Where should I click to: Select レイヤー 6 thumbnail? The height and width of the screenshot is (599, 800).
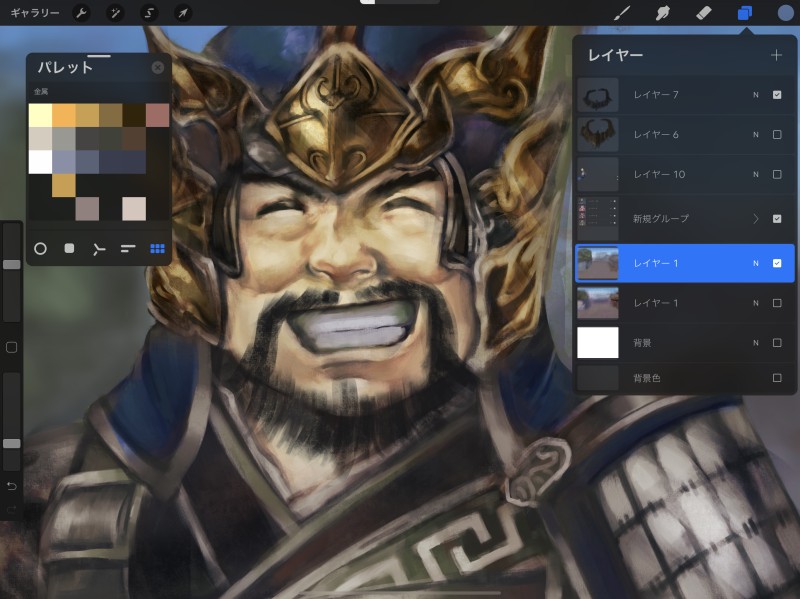(x=597, y=135)
